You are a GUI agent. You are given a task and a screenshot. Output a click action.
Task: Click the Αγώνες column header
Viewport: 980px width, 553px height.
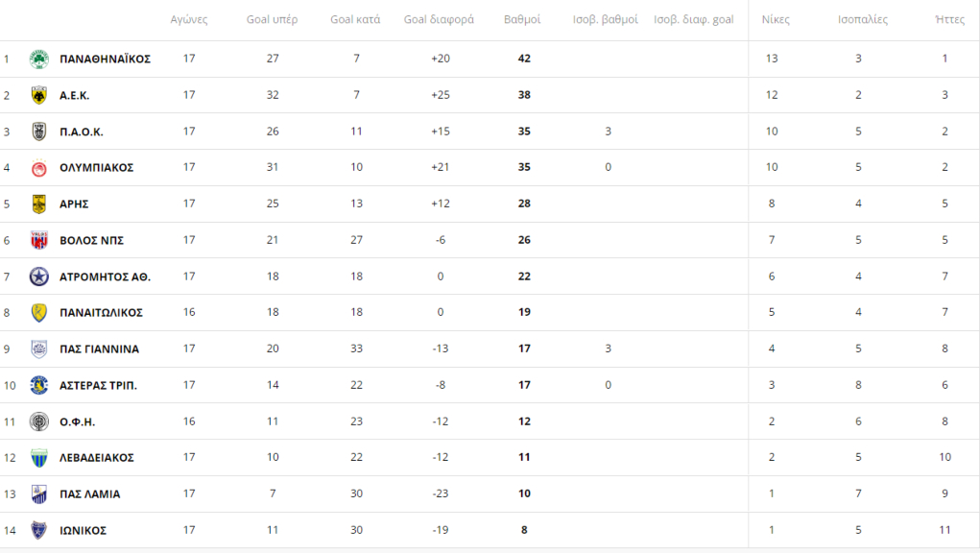click(189, 19)
